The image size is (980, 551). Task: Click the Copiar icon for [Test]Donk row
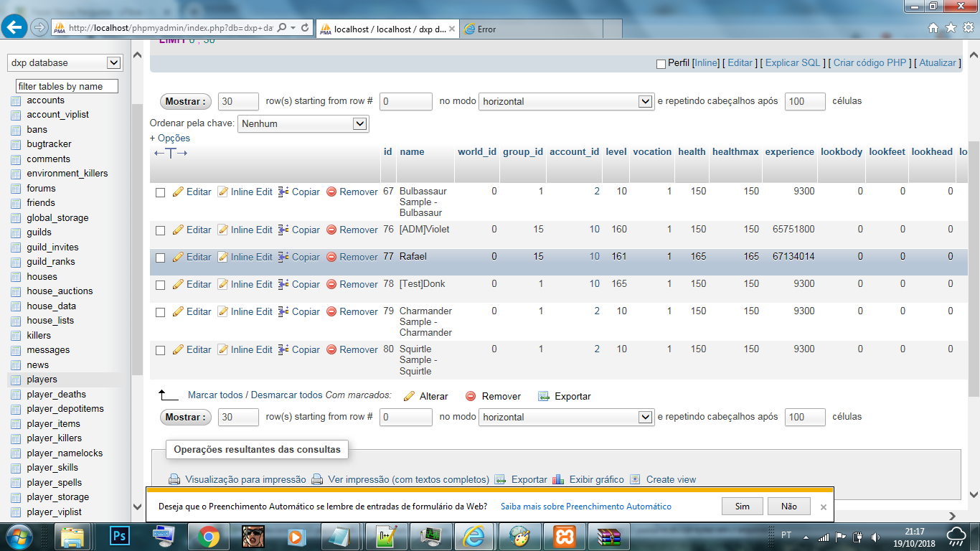[x=283, y=284]
